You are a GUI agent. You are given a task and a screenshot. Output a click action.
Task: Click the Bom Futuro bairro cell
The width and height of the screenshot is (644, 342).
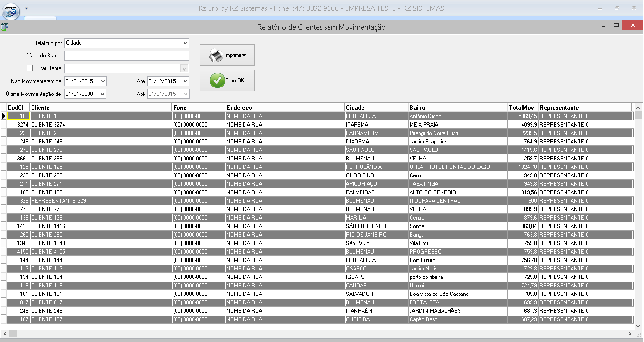click(x=458, y=260)
